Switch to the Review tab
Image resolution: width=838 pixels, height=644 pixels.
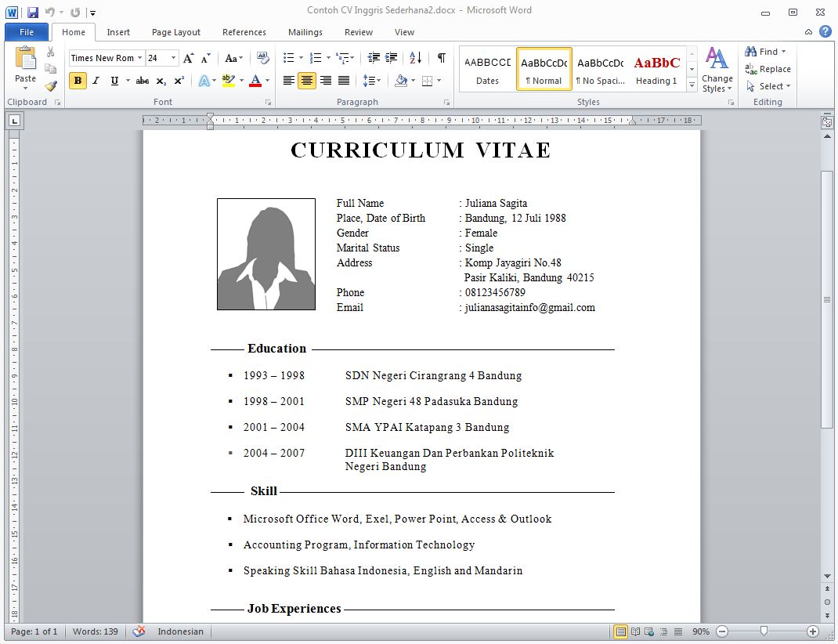(x=359, y=32)
